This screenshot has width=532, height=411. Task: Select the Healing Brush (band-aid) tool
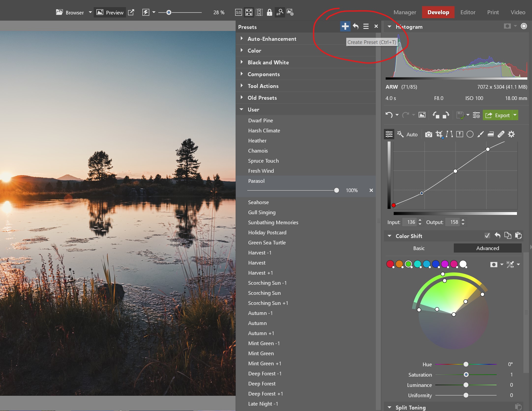point(501,134)
